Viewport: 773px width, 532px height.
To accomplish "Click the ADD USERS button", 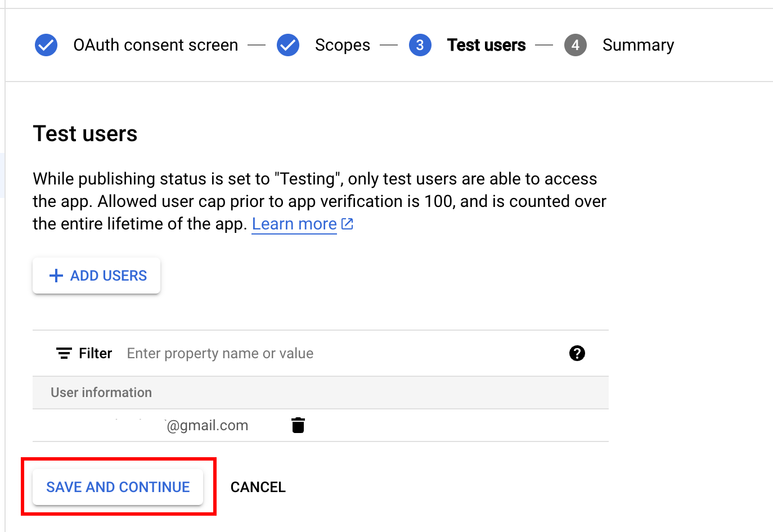I will click(x=96, y=276).
